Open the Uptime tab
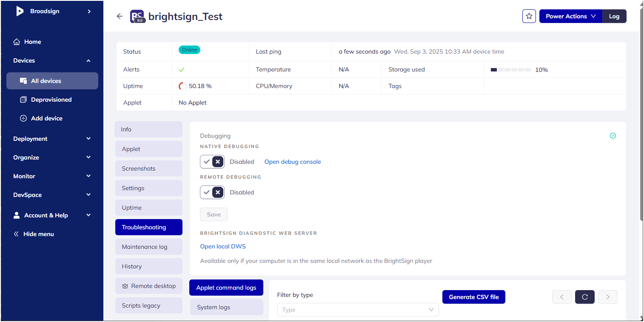Screen dimensions: 644x322 tap(149, 208)
